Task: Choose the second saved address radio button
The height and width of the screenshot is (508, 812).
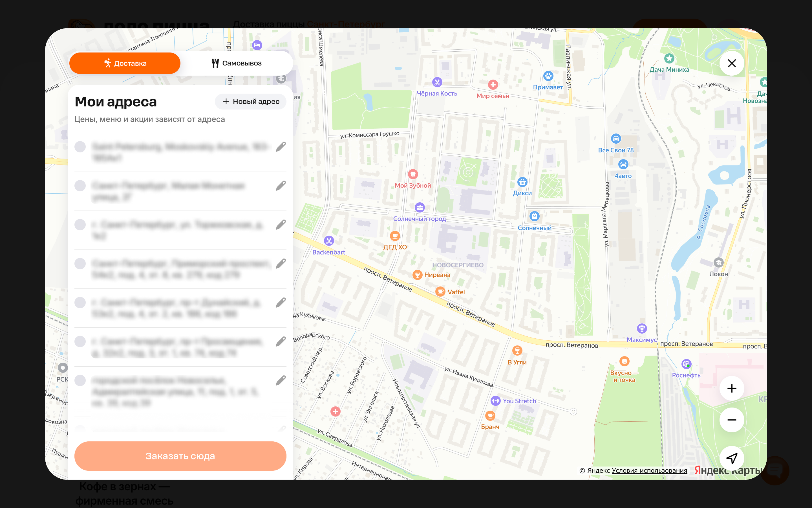Action: (x=80, y=186)
